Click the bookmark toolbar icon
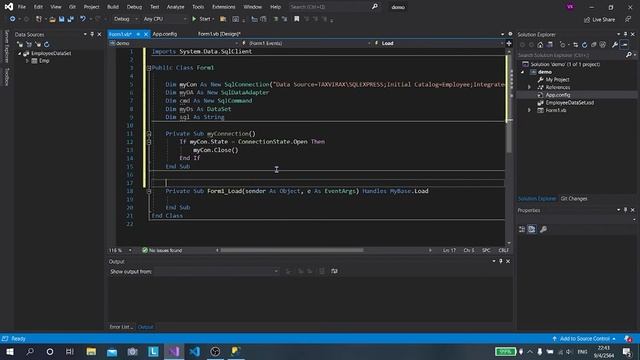The width and height of the screenshot is (640, 360). coord(297,19)
